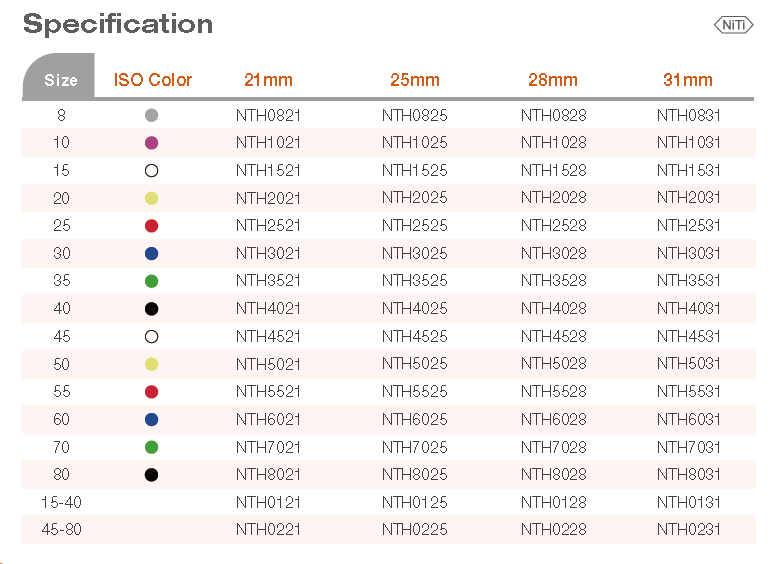Click the 21mm column header
Screen dimensions: 780x564
pyautogui.click(x=268, y=80)
